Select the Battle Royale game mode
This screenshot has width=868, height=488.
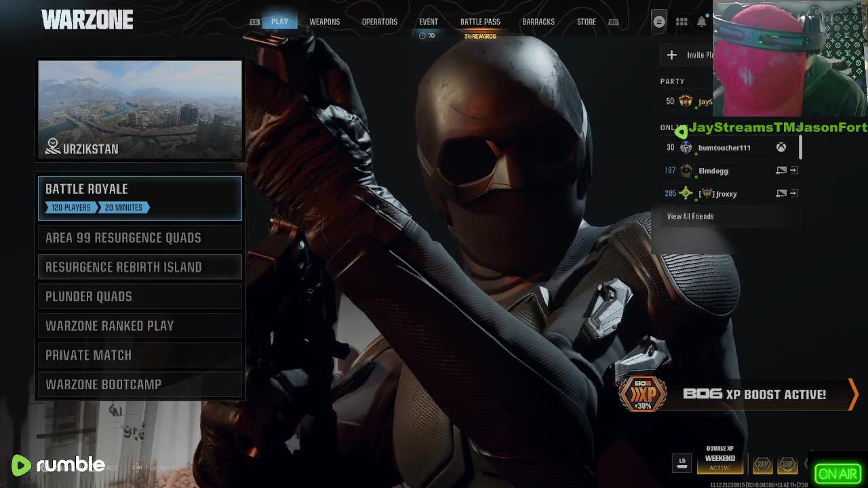pos(140,198)
